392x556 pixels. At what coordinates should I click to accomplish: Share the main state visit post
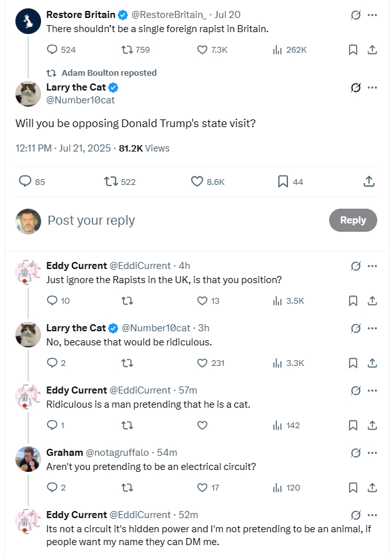coord(369,182)
